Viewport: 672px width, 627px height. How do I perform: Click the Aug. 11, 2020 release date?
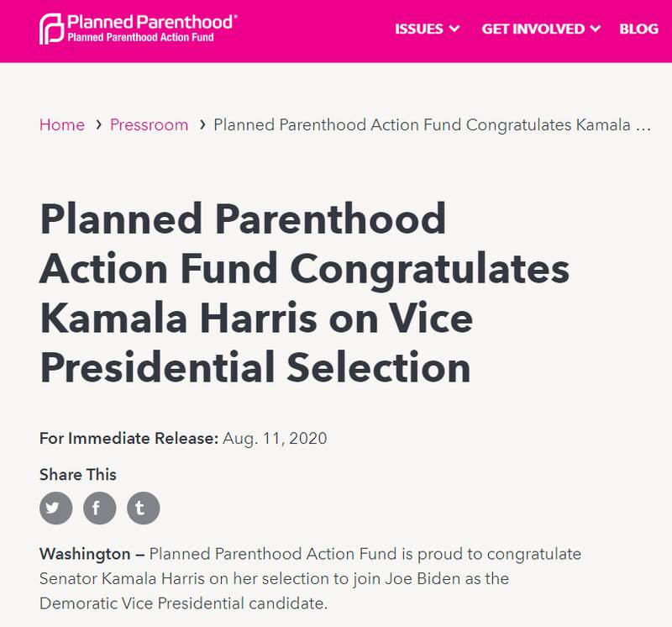(x=275, y=438)
